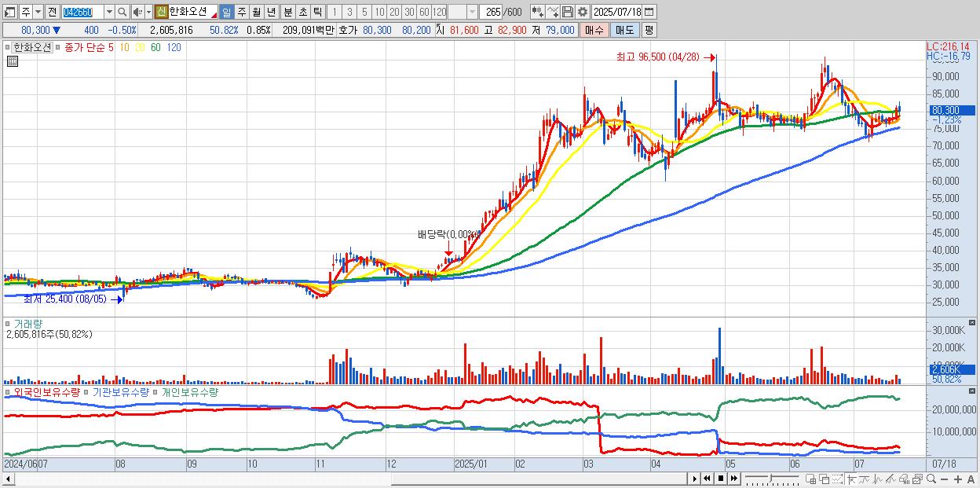Image resolution: width=980 pixels, height=488 pixels.
Task: Click the trend line drawing icon in bottom toolbar
Action: [865, 479]
